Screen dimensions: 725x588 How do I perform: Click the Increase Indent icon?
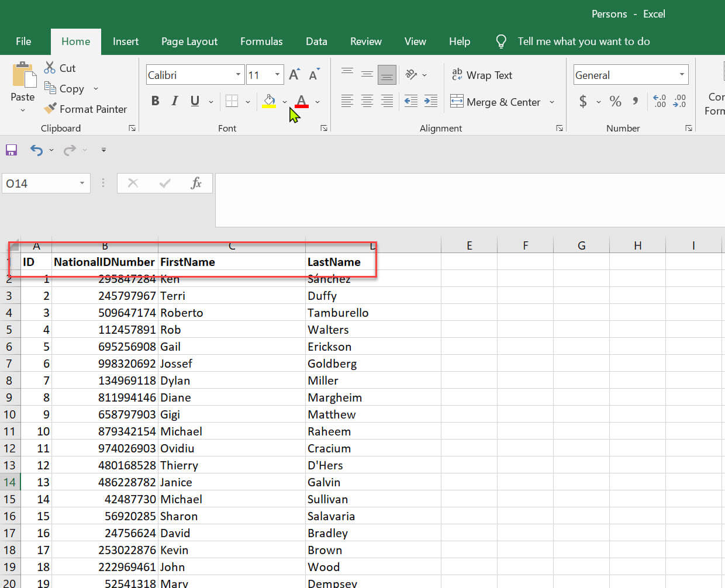pos(431,101)
